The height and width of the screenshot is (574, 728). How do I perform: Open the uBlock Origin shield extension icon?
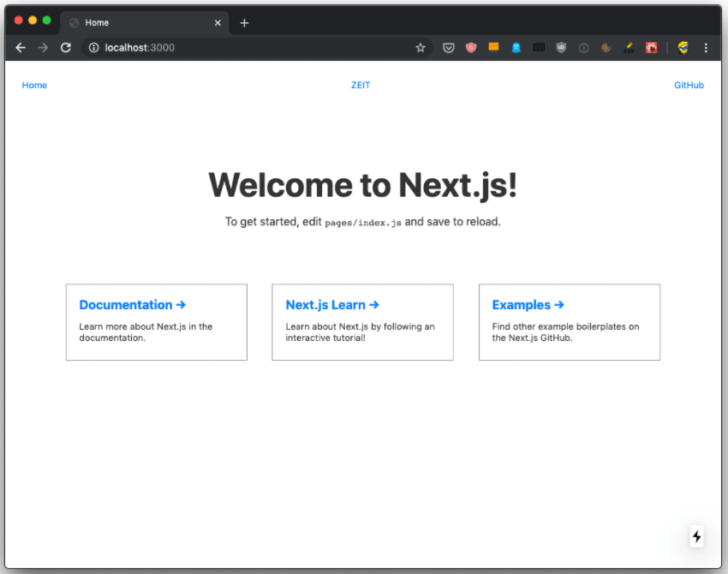pos(561,47)
